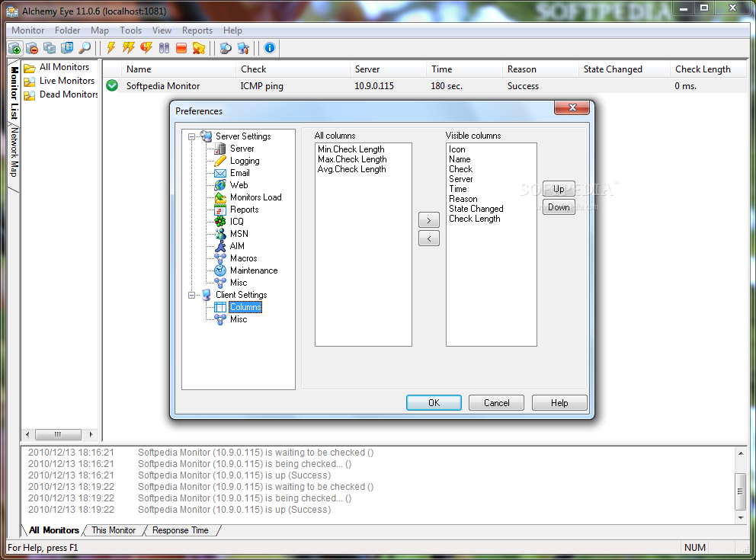Open the Map menu
756x560 pixels.
tap(100, 30)
